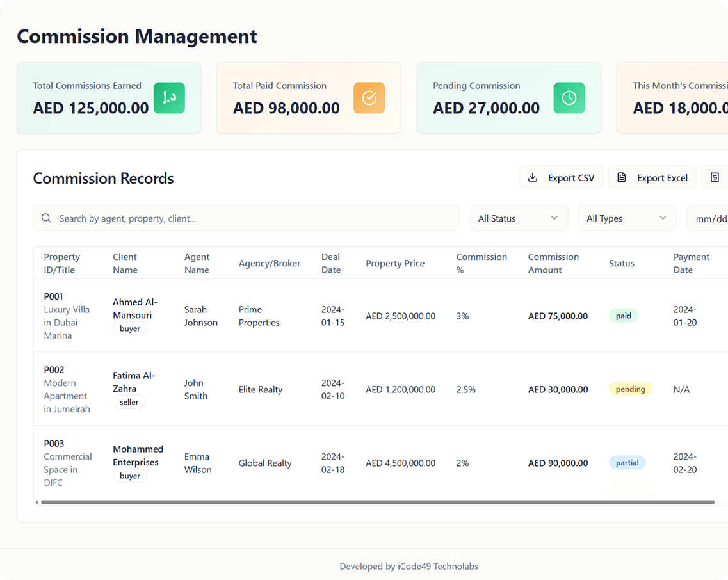Click the clock icon on Pending Commission card
Viewport: 728px width, 580px height.
[x=569, y=98]
